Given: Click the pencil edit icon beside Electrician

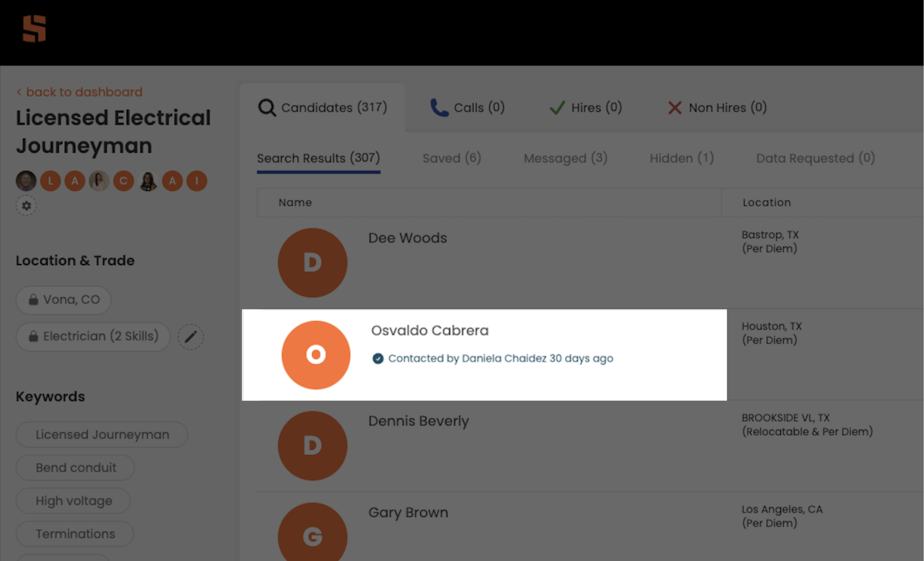Looking at the screenshot, I should point(190,337).
